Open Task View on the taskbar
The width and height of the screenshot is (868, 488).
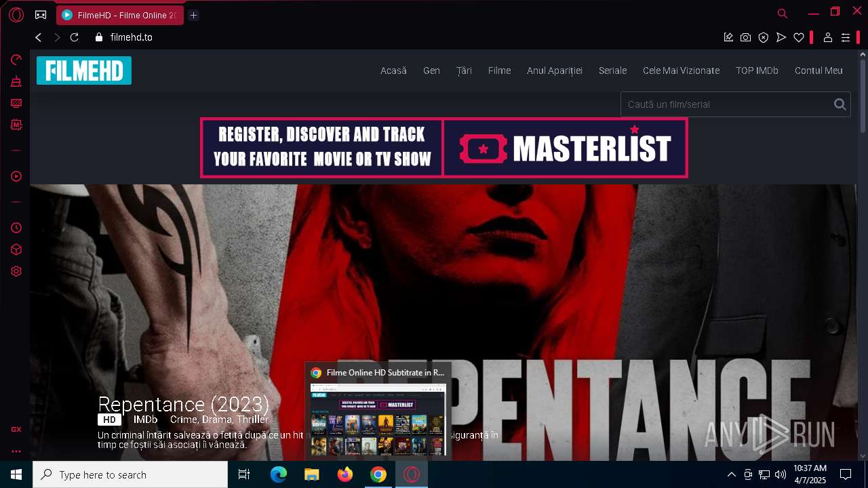click(244, 474)
